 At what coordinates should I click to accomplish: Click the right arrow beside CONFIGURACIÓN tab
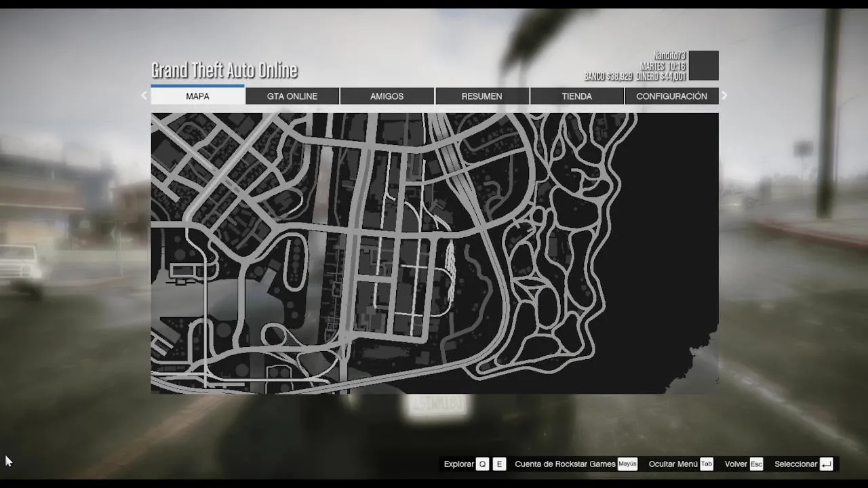click(724, 96)
